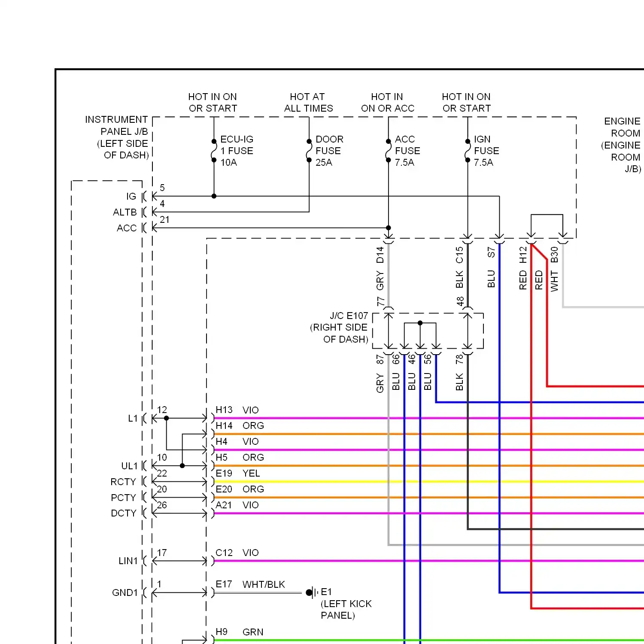Select the GND1 terminal label
644x644 pixels.
pos(125,593)
